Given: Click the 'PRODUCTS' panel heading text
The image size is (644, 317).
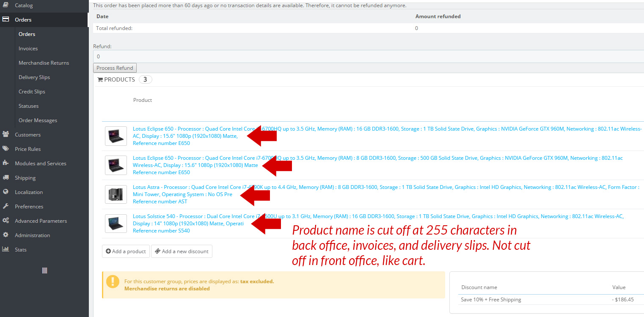Looking at the screenshot, I should pyautogui.click(x=119, y=79).
